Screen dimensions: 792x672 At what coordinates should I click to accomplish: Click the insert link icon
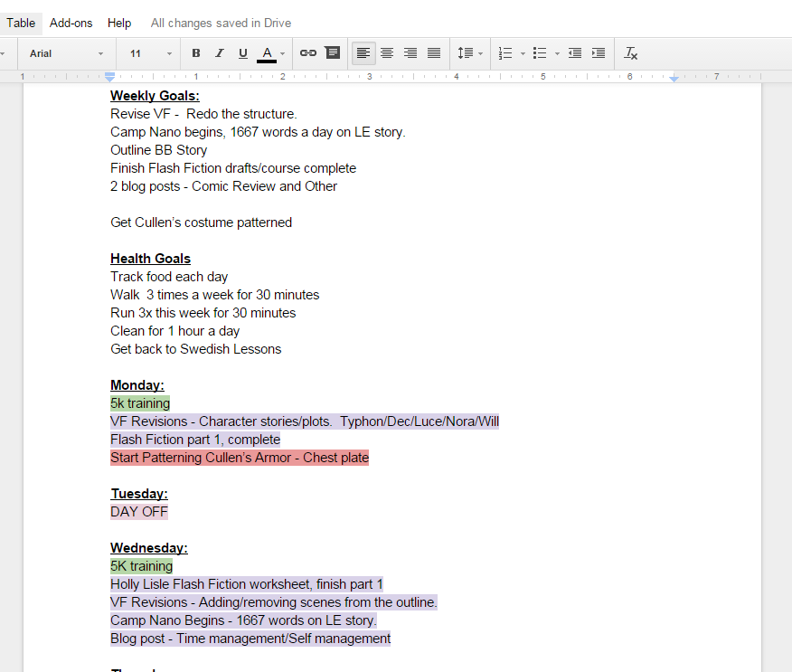(308, 53)
